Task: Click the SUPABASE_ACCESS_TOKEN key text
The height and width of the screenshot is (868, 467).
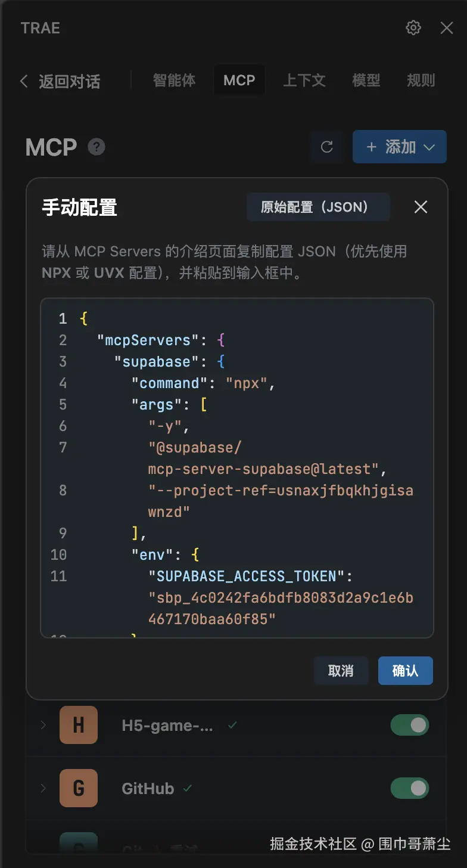Action: [x=247, y=576]
